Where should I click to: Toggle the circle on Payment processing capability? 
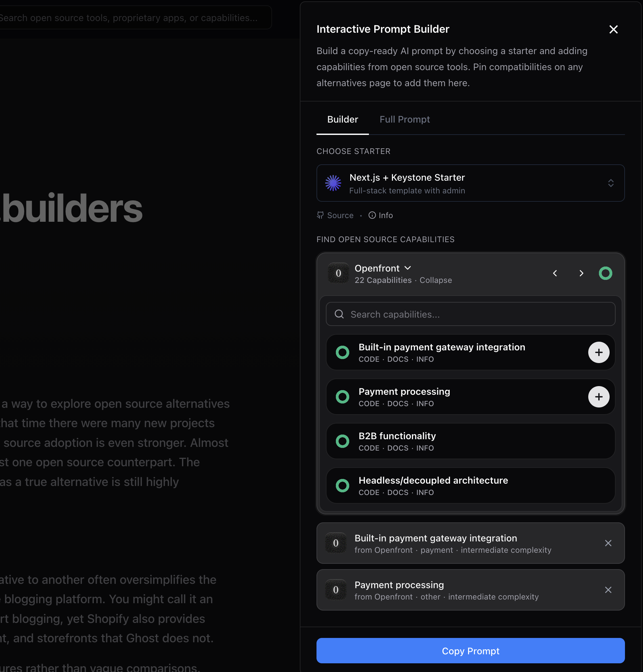[342, 397]
